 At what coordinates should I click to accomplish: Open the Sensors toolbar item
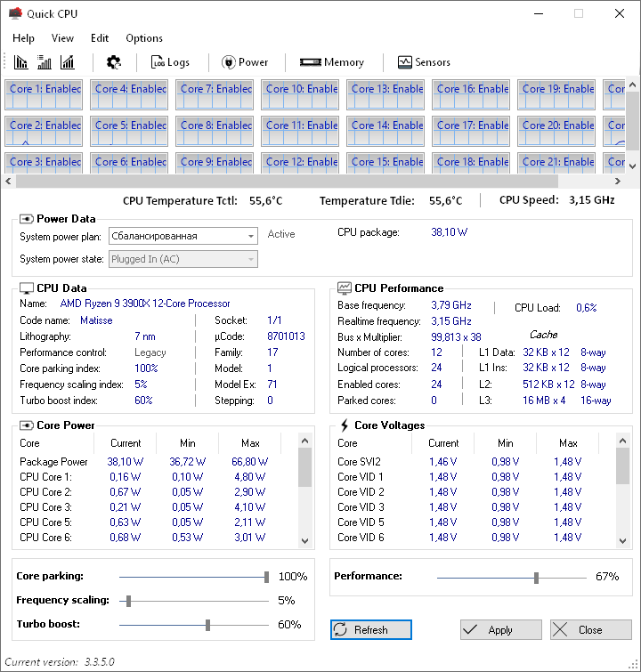tap(424, 62)
